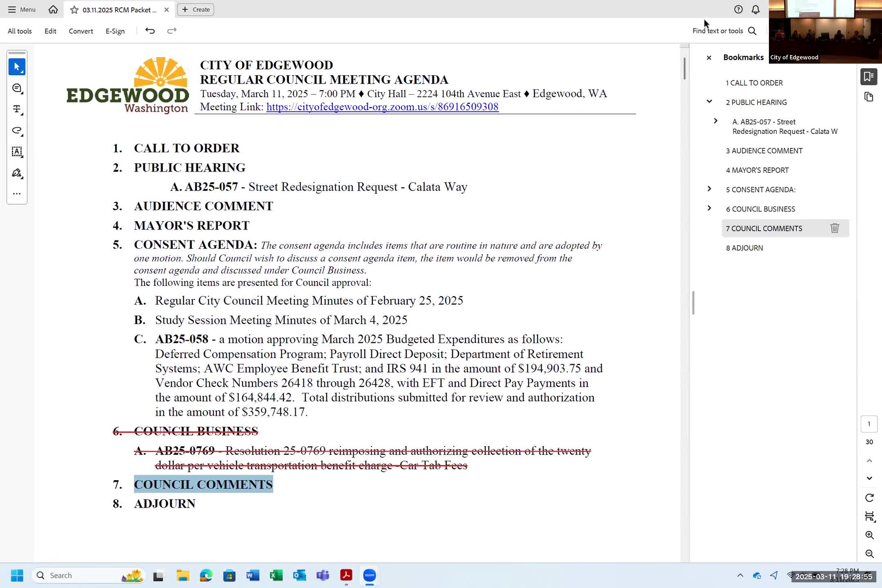The height and width of the screenshot is (588, 882).
Task: Close the Bookmarks panel
Action: pos(709,58)
